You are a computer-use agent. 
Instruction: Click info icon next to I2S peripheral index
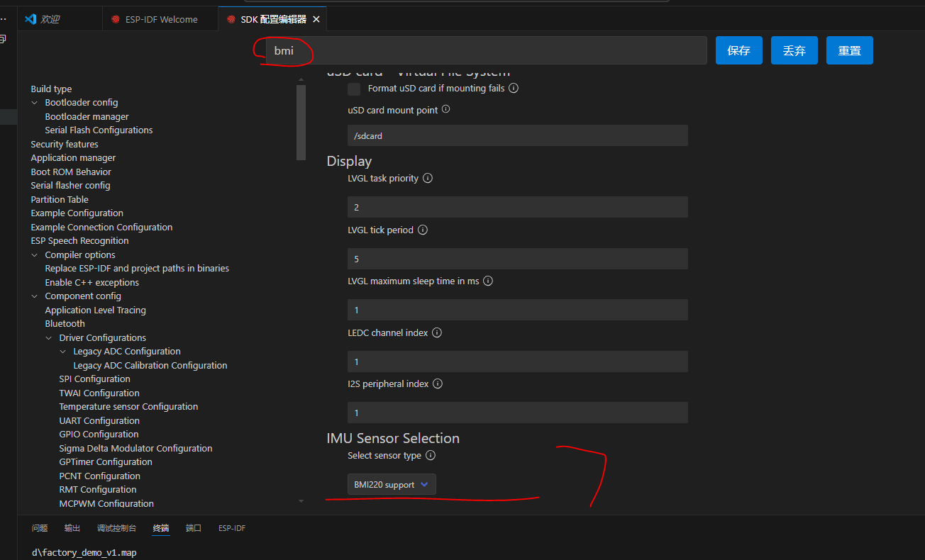pyautogui.click(x=438, y=384)
